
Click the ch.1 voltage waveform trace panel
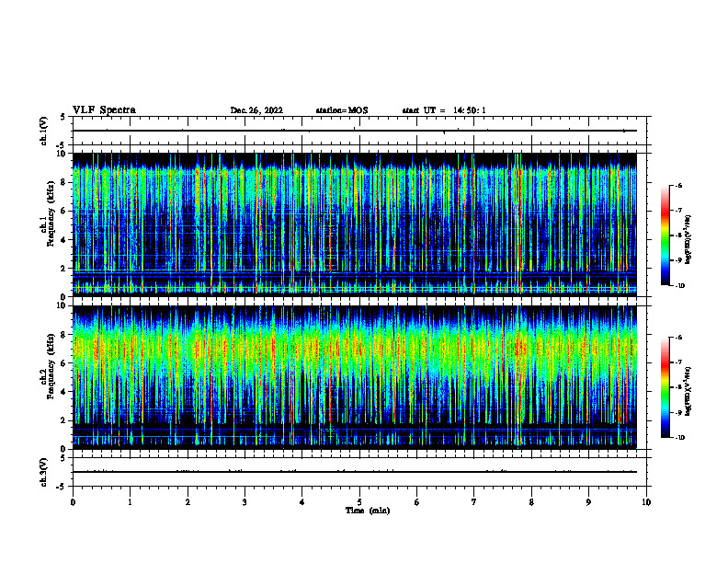[359, 131]
